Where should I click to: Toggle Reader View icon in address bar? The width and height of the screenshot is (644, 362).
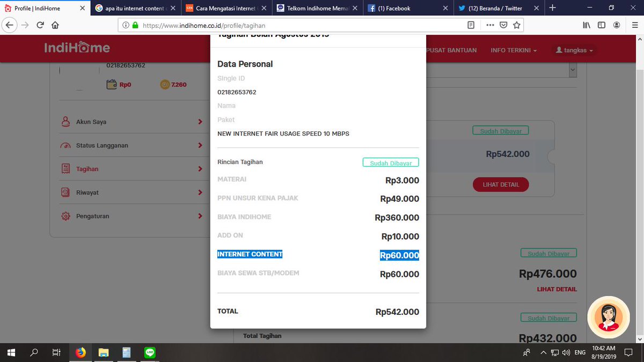[471, 25]
